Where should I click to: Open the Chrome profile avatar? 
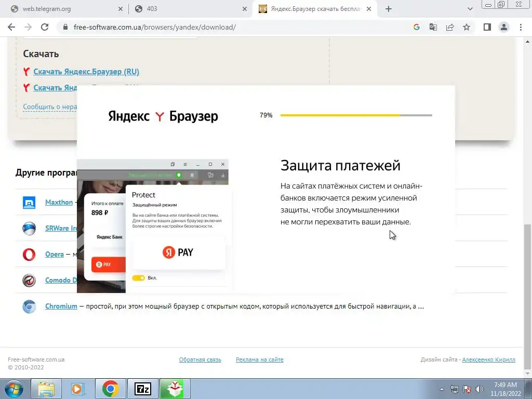tap(504, 27)
